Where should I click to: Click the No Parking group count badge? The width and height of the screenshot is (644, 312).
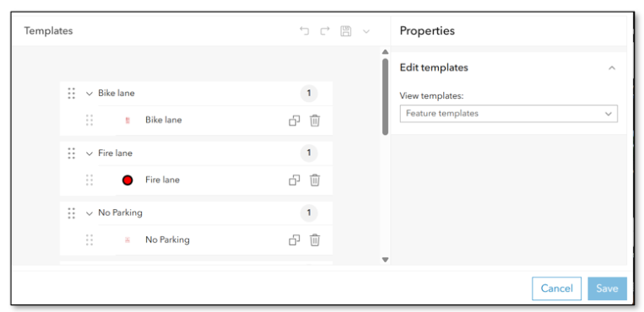click(x=309, y=213)
